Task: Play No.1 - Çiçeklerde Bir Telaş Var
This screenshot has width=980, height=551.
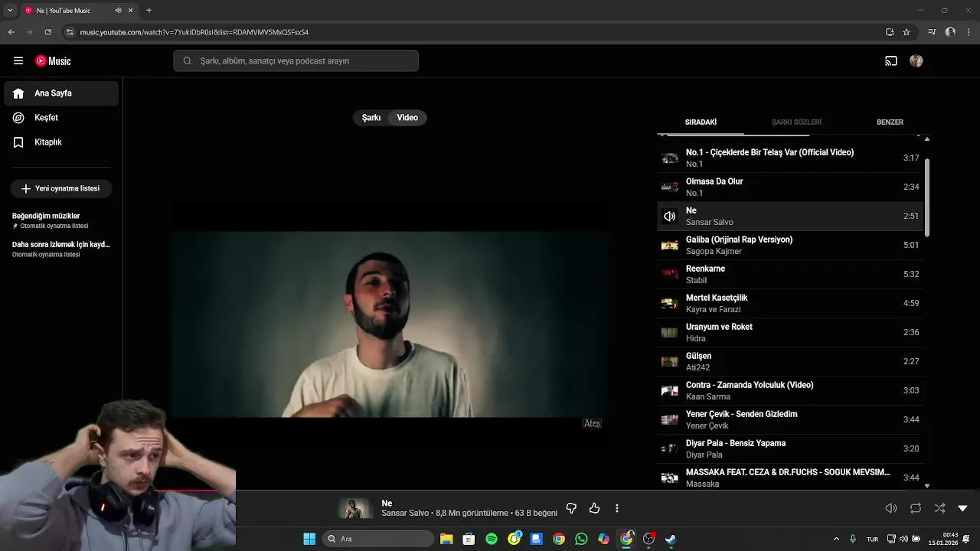Action: click(790, 158)
